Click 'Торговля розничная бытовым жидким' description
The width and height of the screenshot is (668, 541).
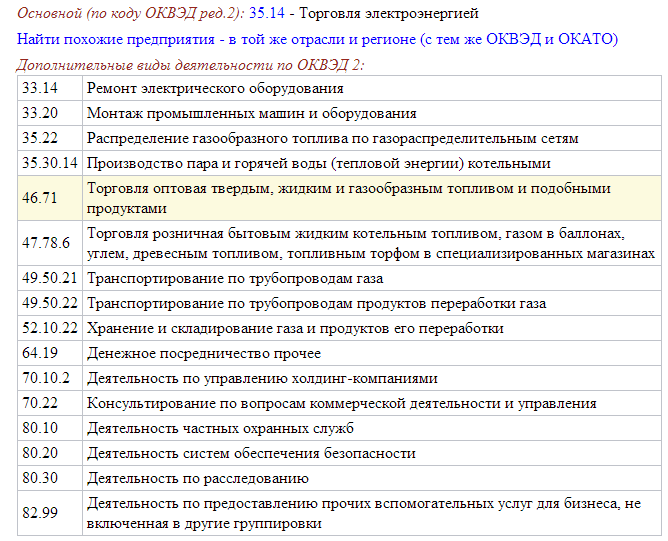click(371, 243)
